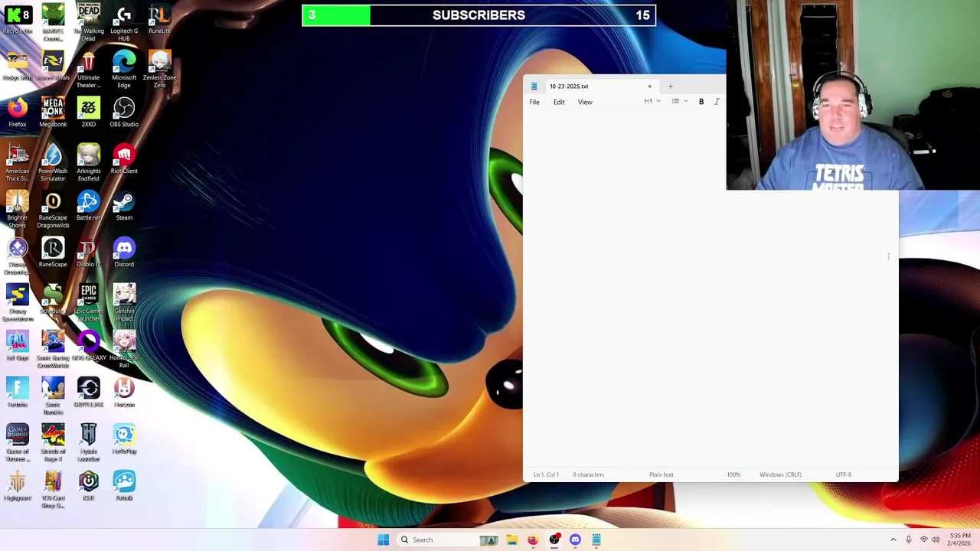Select the Honkai Star Rail shortcut
Image resolution: width=980 pixels, height=551 pixels.
coord(124,350)
